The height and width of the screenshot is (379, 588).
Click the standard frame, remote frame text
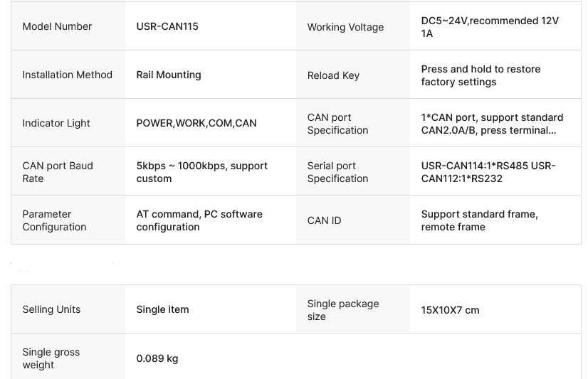coord(479,220)
